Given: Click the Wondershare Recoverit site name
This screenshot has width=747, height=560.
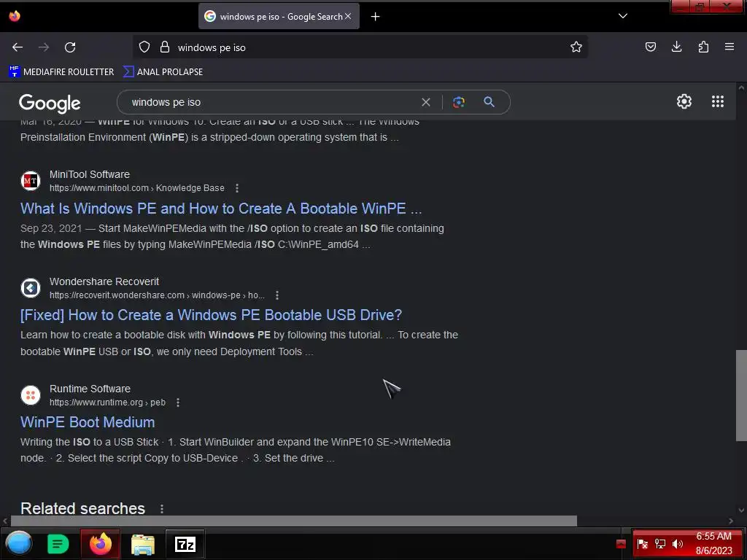Looking at the screenshot, I should pos(104,282).
